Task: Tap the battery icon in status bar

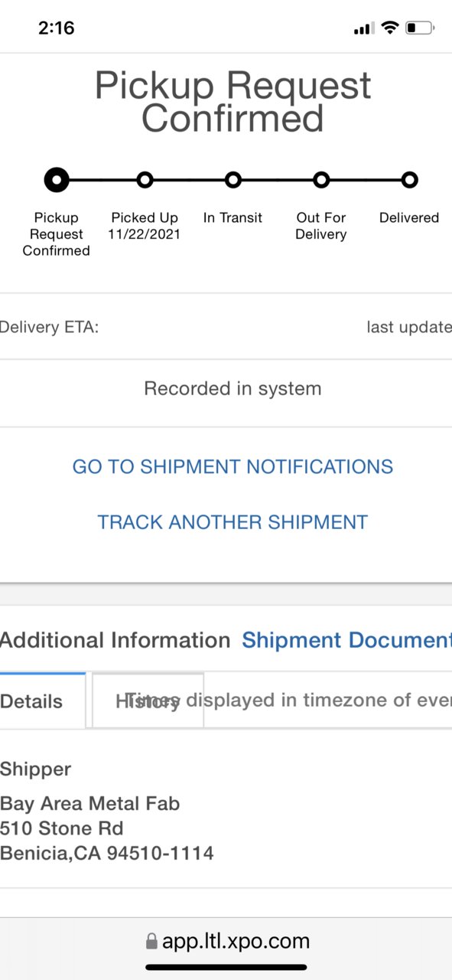Action: tap(420, 28)
